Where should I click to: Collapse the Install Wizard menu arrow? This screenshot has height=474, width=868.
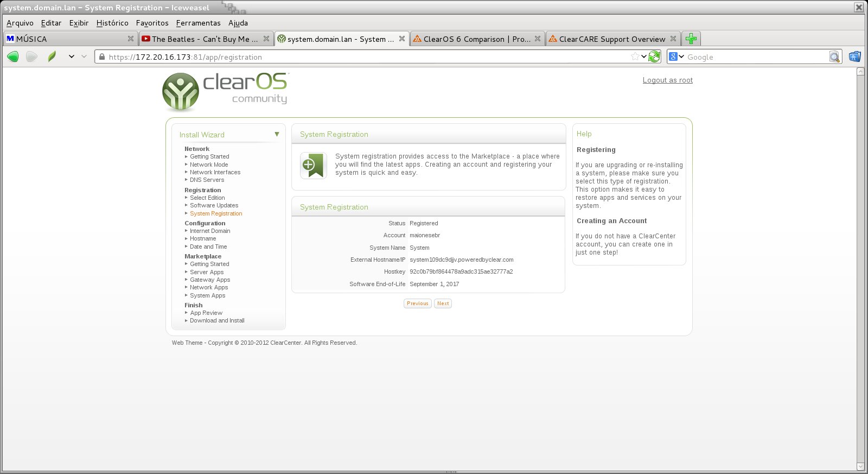(277, 134)
